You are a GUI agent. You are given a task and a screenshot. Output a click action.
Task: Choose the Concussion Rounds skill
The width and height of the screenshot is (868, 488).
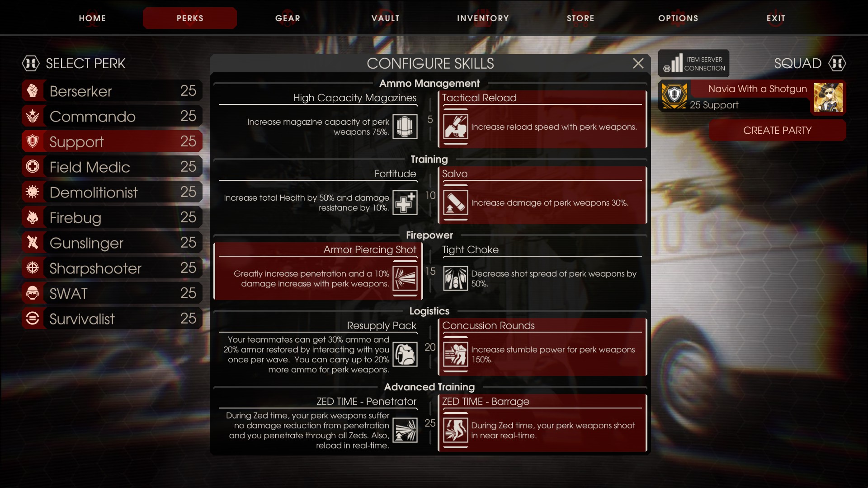click(x=542, y=347)
